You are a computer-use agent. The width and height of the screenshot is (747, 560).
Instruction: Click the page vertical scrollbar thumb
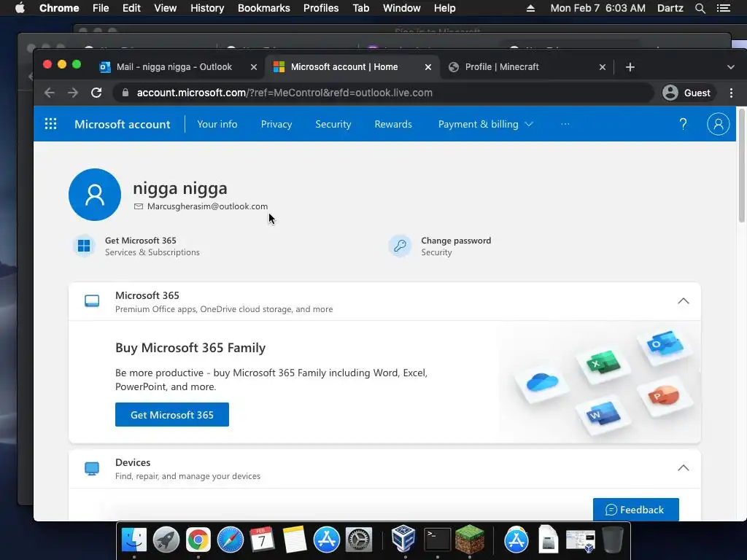[x=741, y=166]
